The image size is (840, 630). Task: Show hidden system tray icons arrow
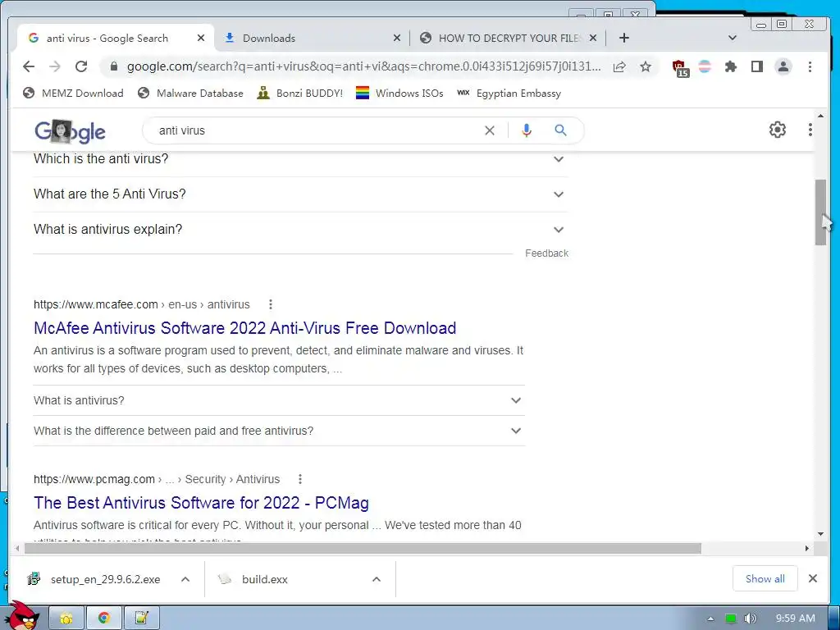pos(711,619)
